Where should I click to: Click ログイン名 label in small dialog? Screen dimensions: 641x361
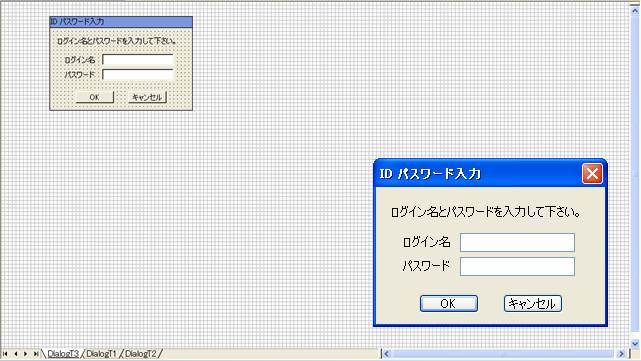[80, 60]
